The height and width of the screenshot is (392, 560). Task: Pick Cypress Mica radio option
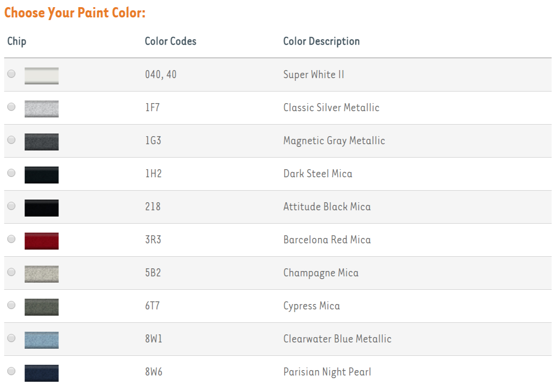[12, 305]
